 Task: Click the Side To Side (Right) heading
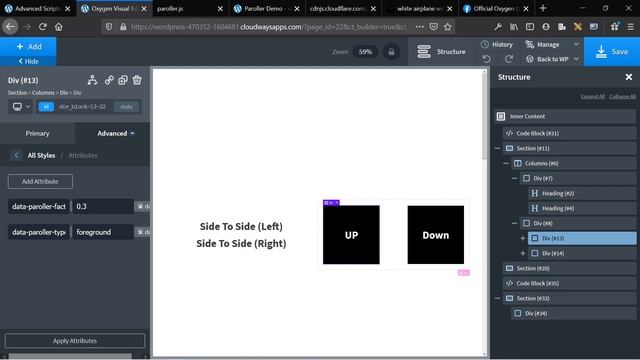click(241, 244)
